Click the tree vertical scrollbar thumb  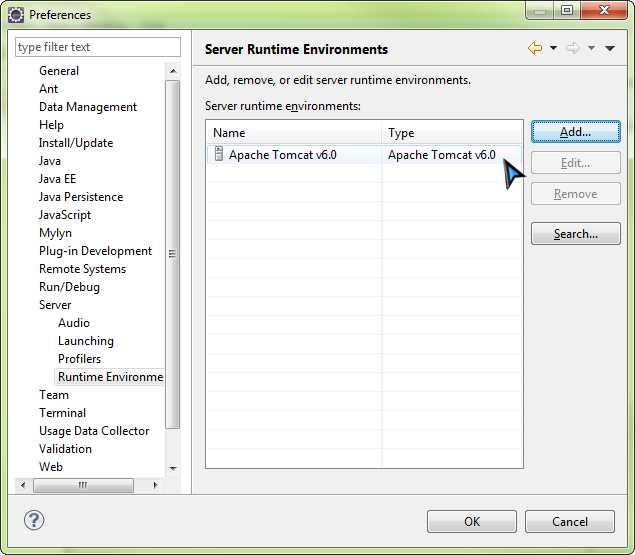pos(173,254)
